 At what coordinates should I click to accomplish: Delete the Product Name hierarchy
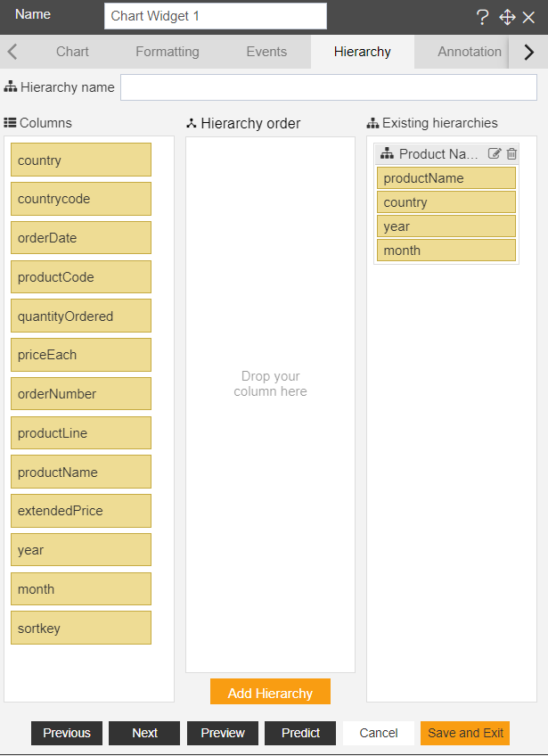click(511, 154)
